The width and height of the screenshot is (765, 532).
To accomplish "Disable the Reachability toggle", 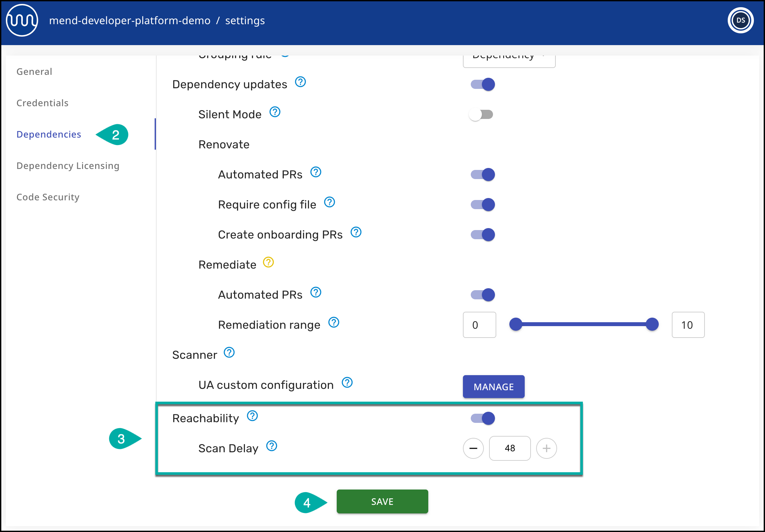I will click(x=483, y=418).
